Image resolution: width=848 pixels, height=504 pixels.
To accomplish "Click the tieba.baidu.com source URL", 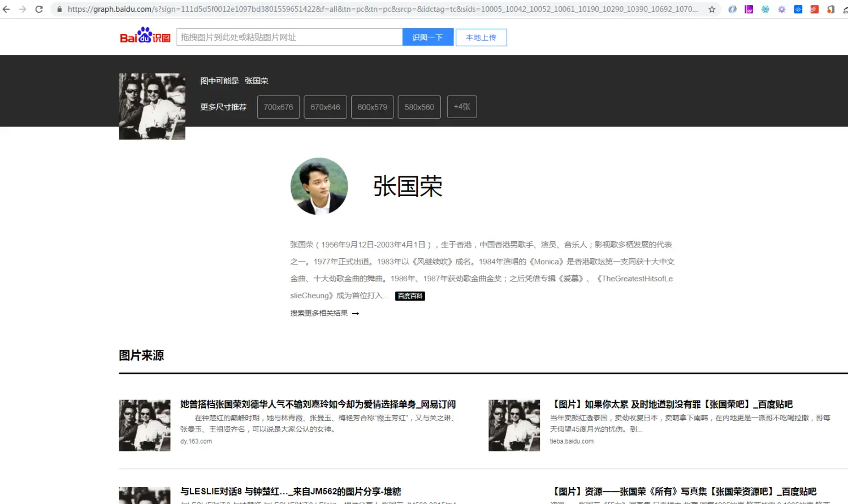I will point(572,441).
